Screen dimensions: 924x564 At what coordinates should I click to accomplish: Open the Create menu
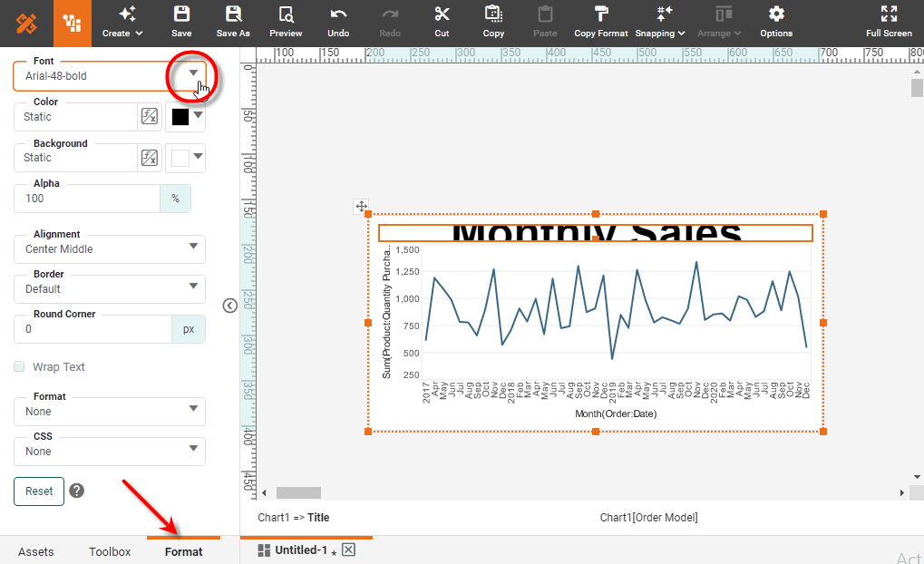tap(122, 22)
